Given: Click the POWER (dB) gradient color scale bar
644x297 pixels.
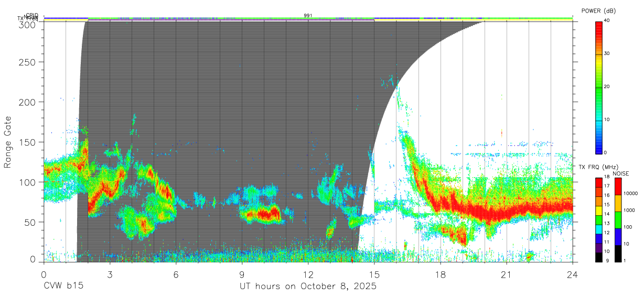Looking at the screenshot, I should pos(599,87).
